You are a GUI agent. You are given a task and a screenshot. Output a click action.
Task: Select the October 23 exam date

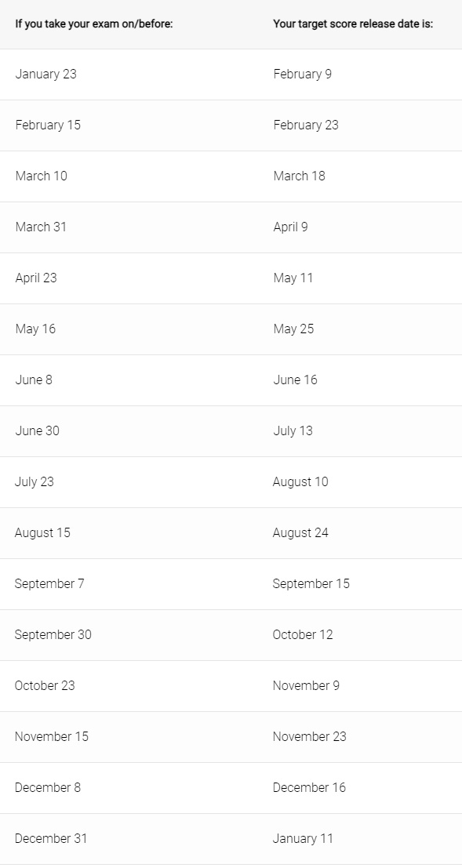tap(44, 685)
